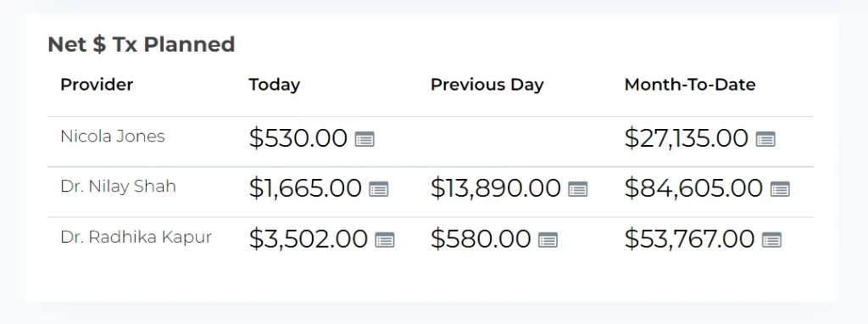868x324 pixels.
Task: Choose Dr. Radhika Kapur in provider list
Action: point(136,237)
